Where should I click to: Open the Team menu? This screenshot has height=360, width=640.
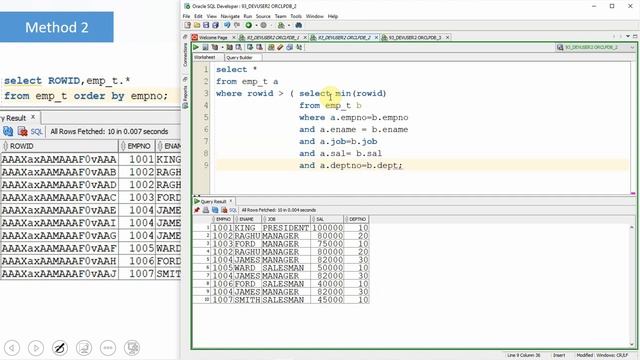click(x=280, y=16)
